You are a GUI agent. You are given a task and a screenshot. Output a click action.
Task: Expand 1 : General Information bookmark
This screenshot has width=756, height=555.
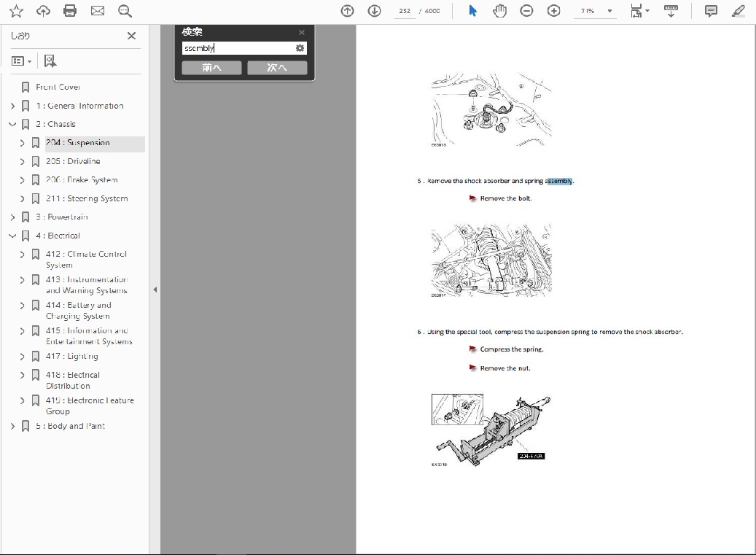coord(12,106)
